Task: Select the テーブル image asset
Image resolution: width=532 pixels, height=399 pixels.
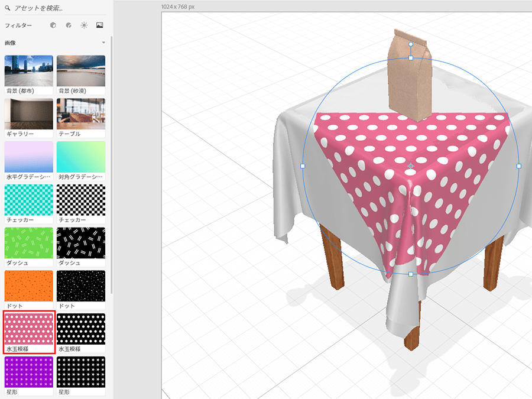Action: (x=81, y=113)
